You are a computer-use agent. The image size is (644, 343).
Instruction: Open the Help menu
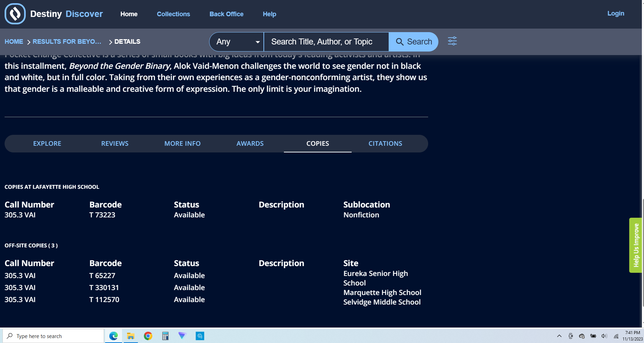point(269,14)
